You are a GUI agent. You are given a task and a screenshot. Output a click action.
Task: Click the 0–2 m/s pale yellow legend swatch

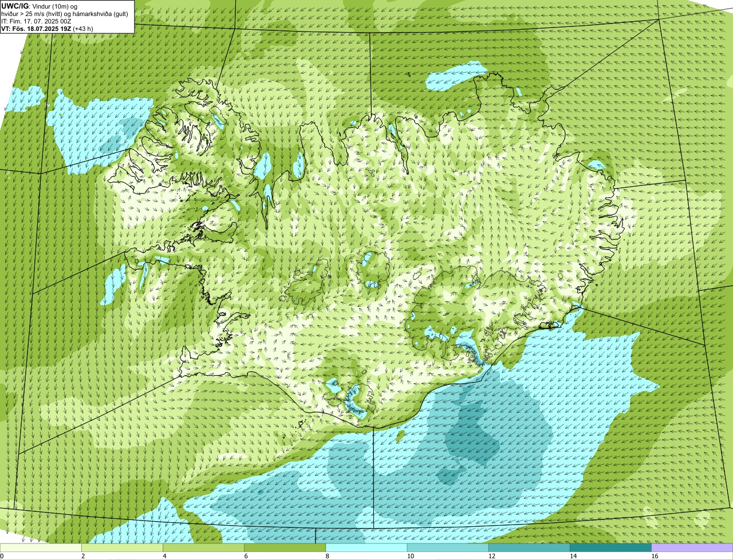(x=41, y=548)
